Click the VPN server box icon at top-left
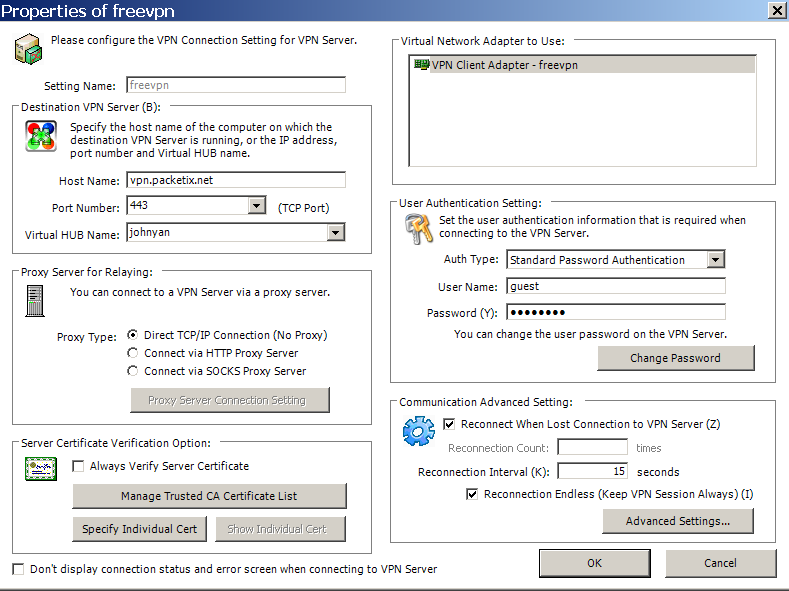The height and width of the screenshot is (591, 789). click(28, 49)
